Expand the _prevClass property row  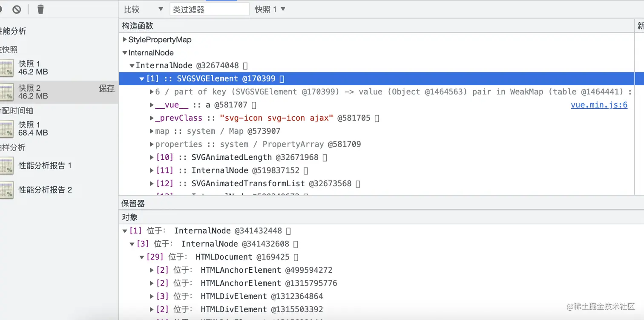coord(152,118)
